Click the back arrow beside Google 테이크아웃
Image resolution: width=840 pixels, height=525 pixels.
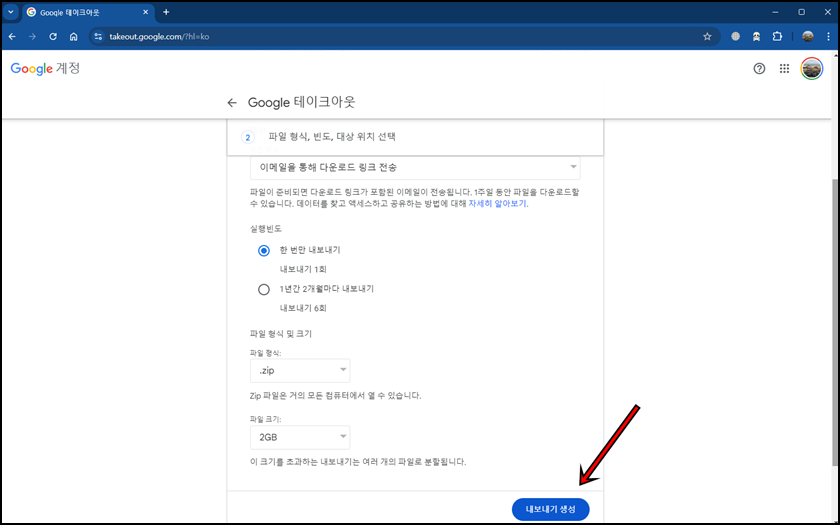point(231,102)
